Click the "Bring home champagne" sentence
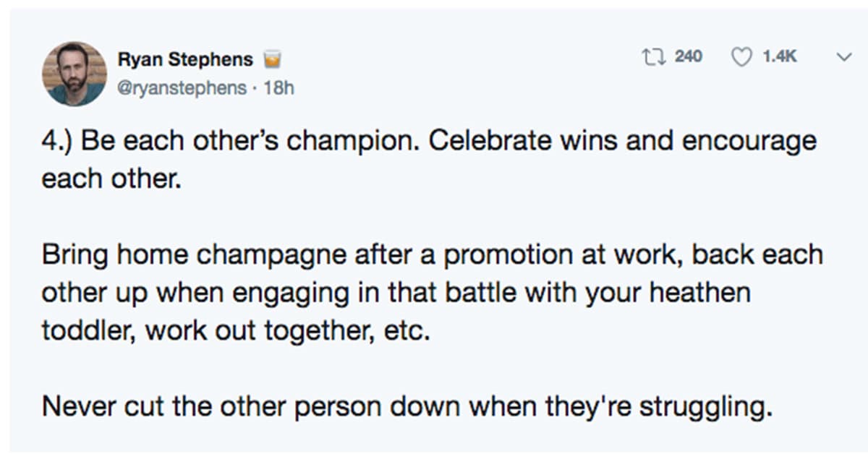 [432, 294]
